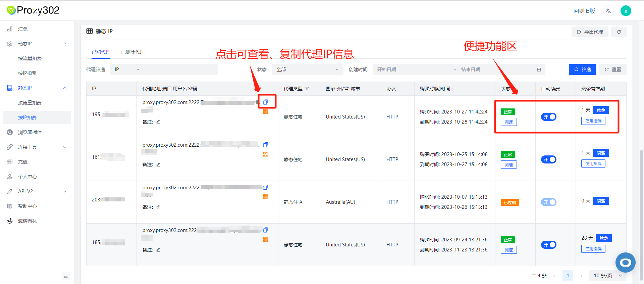Open the user avatar menu
The height and width of the screenshot is (284, 644).
pyautogui.click(x=626, y=11)
